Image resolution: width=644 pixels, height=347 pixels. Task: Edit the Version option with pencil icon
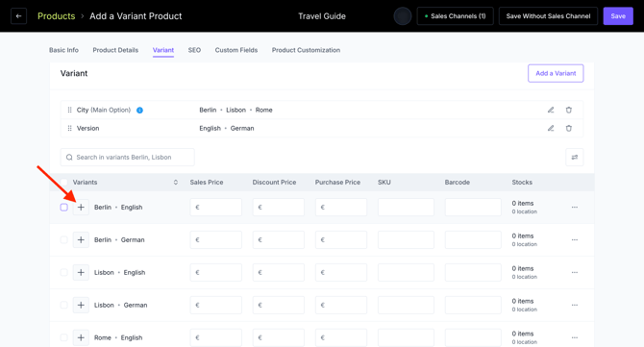tap(551, 128)
